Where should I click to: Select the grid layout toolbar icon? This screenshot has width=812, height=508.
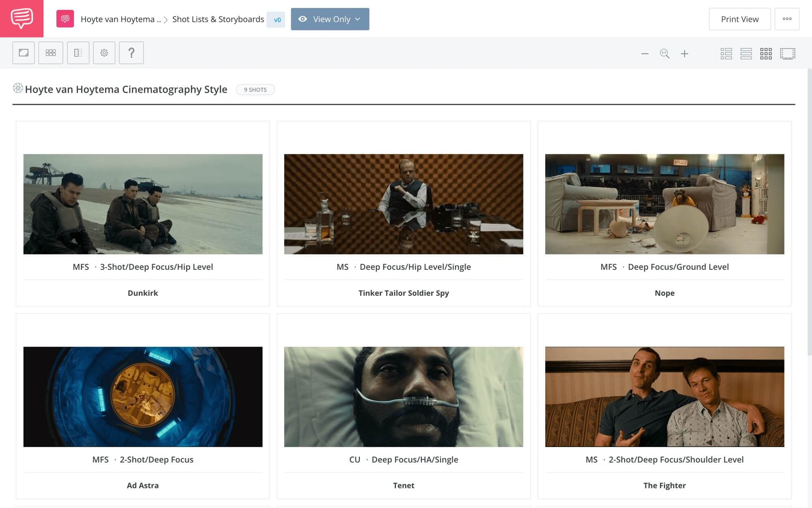pos(51,53)
